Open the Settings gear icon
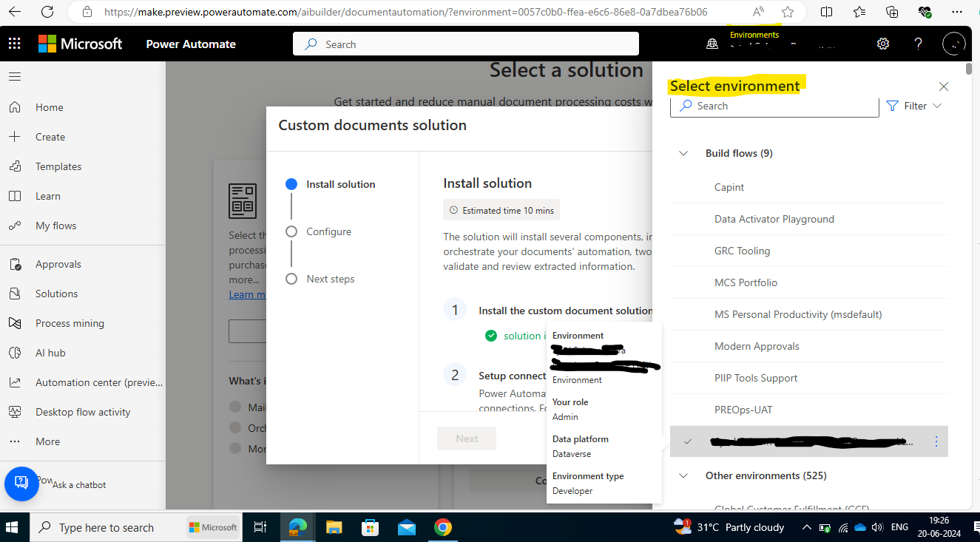 click(x=883, y=44)
